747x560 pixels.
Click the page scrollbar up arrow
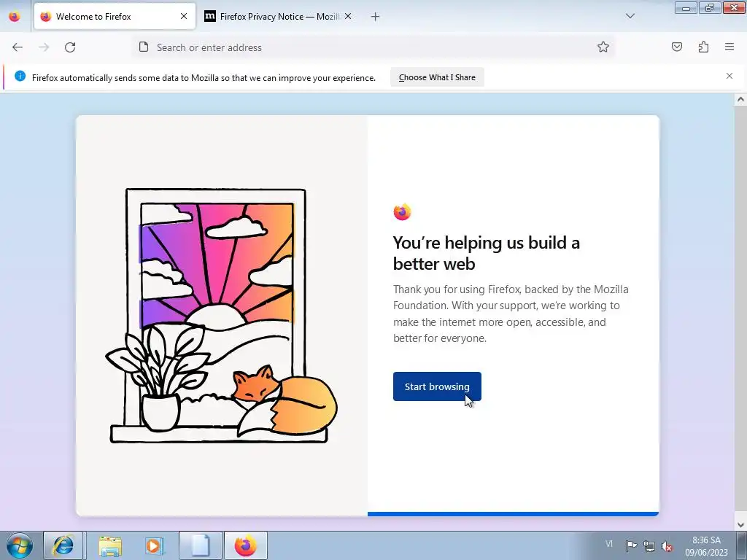(740, 99)
